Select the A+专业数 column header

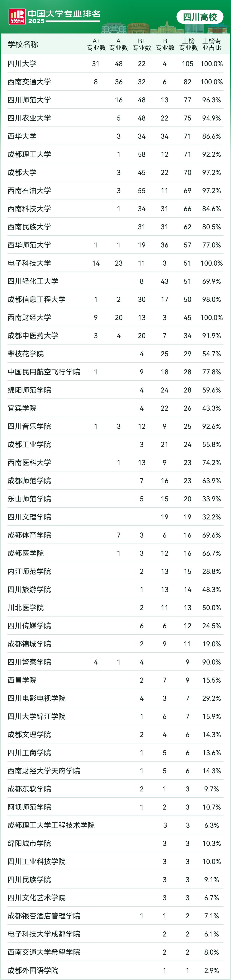pyautogui.click(x=96, y=44)
